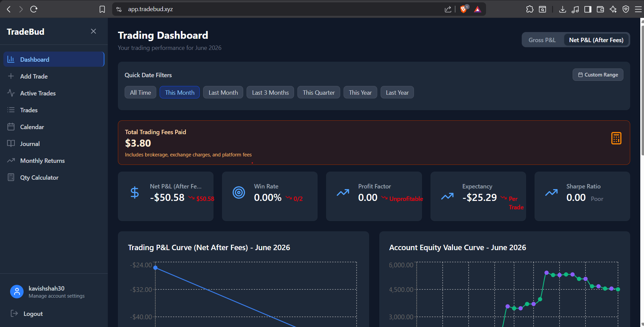
Task: Open the Brave VPN shield icon
Action: [626, 9]
